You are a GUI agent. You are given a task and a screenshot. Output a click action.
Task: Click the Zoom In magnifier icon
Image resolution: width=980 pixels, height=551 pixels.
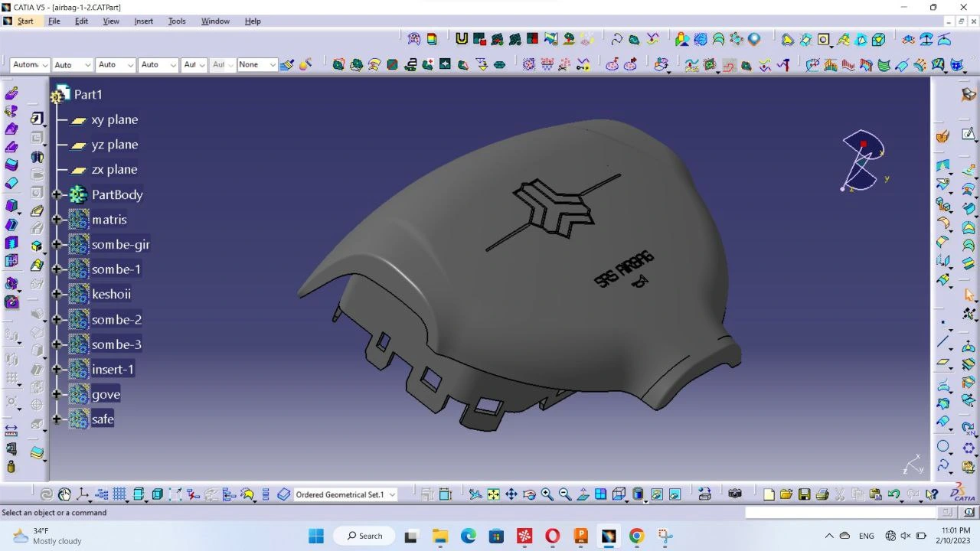click(x=547, y=494)
